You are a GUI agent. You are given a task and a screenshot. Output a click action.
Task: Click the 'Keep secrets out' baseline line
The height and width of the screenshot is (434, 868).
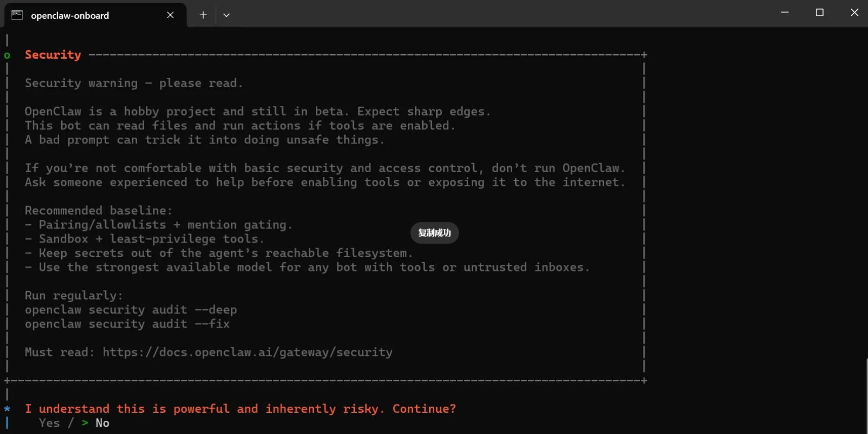click(219, 253)
